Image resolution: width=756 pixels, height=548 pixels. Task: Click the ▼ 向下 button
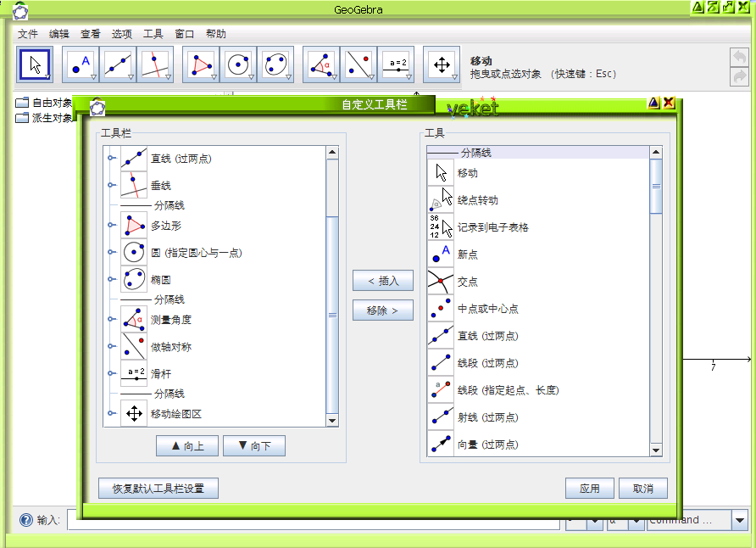[254, 445]
